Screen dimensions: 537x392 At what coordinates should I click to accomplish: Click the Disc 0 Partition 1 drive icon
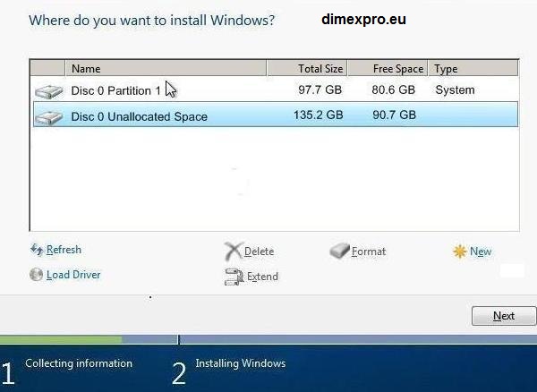pyautogui.click(x=49, y=91)
